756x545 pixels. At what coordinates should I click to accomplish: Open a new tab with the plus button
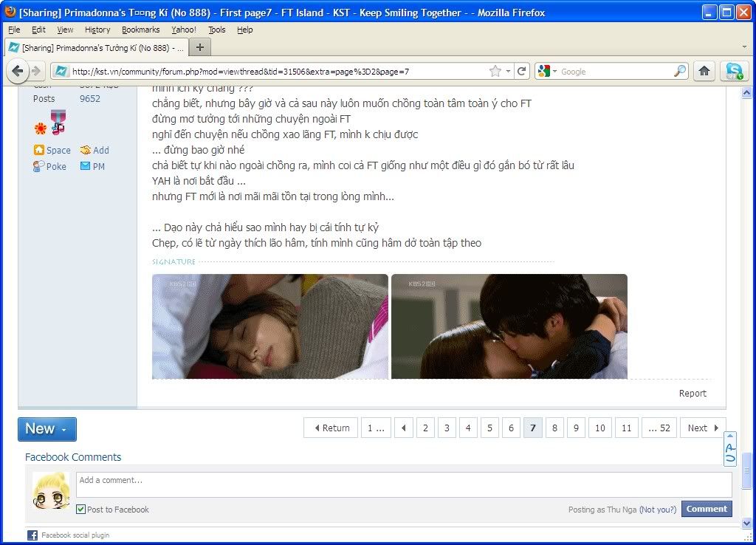pos(199,47)
